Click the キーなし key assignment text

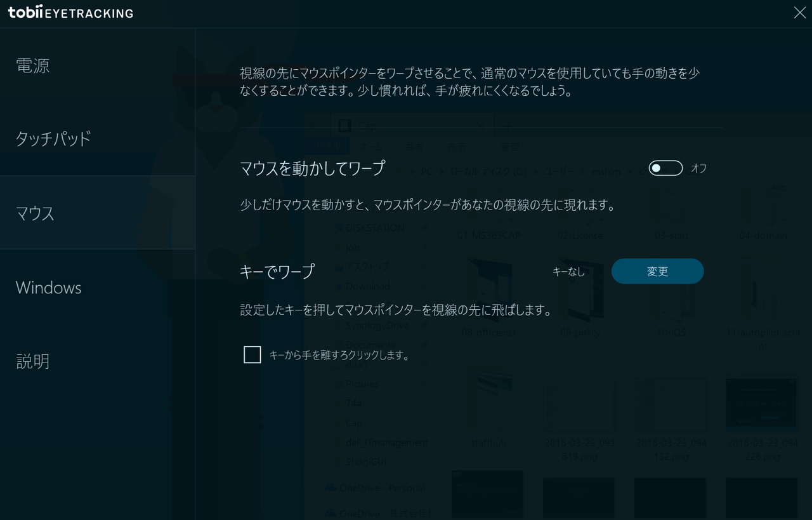pos(569,272)
